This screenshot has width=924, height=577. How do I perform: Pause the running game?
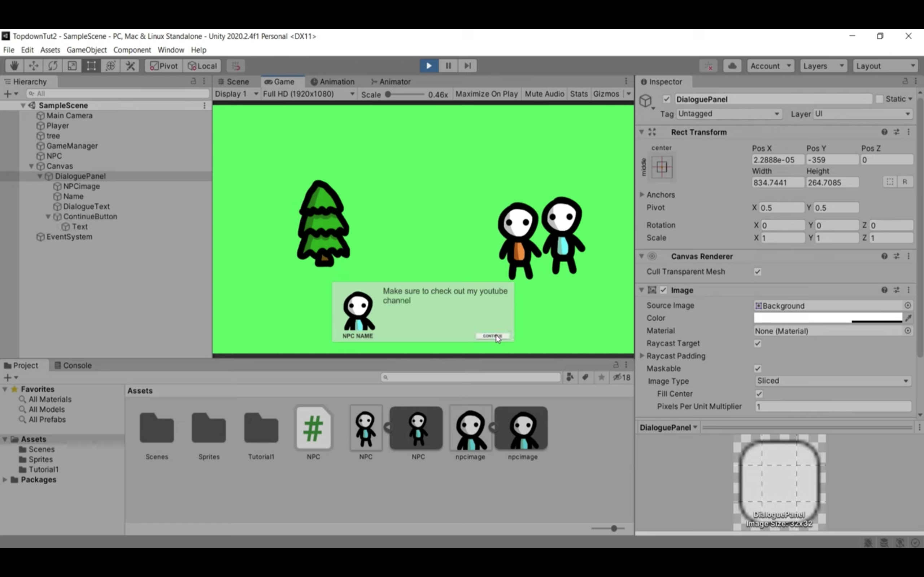448,66
